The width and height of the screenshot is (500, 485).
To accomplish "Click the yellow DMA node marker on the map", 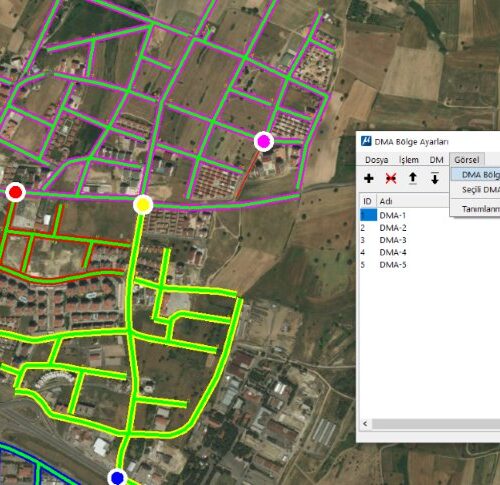I will pyautogui.click(x=143, y=205).
